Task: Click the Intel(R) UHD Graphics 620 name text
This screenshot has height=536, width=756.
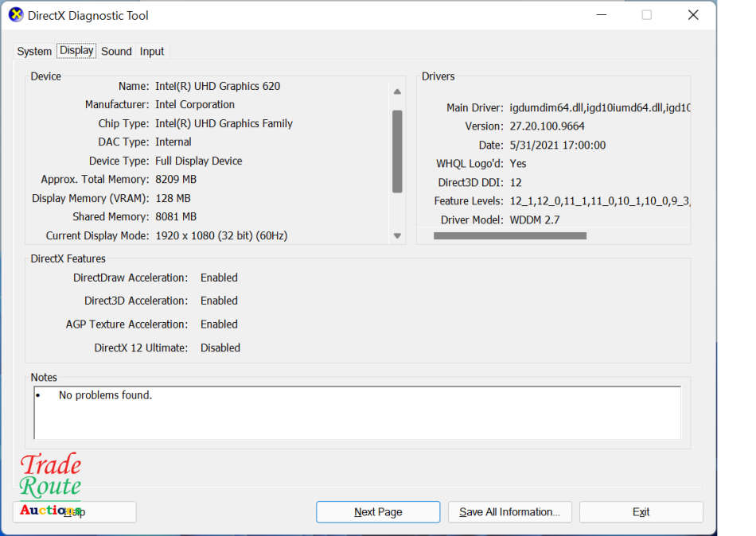Action: (217, 86)
